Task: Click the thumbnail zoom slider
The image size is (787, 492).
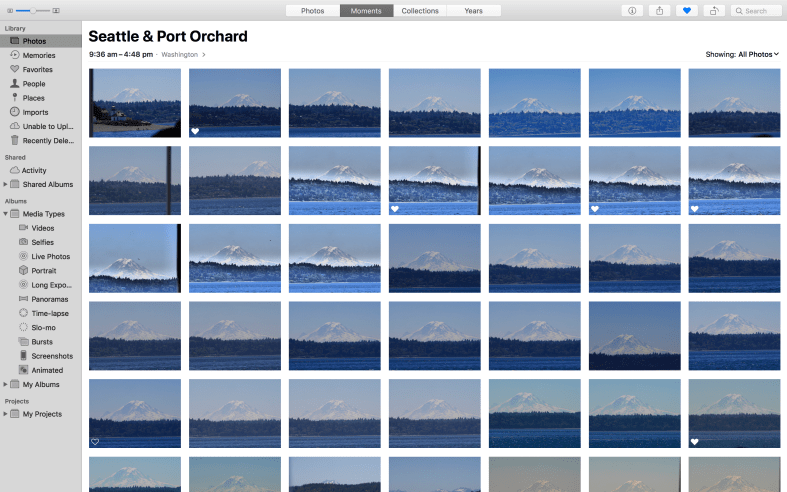Action: pyautogui.click(x=32, y=11)
